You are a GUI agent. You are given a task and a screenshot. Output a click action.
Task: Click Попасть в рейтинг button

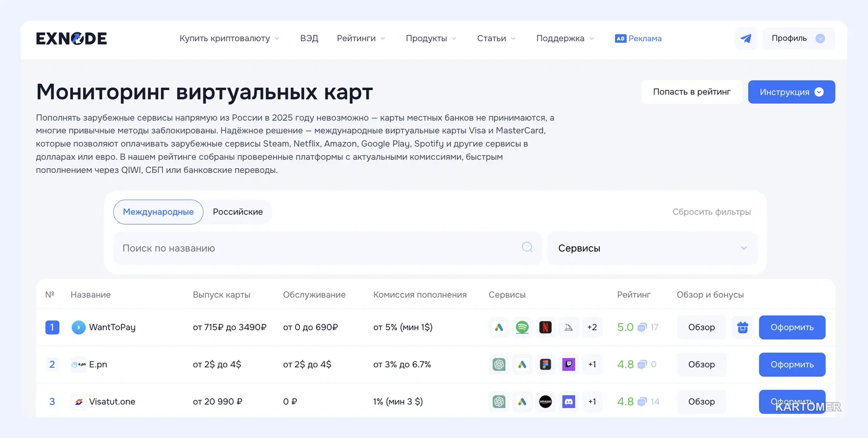coord(692,92)
